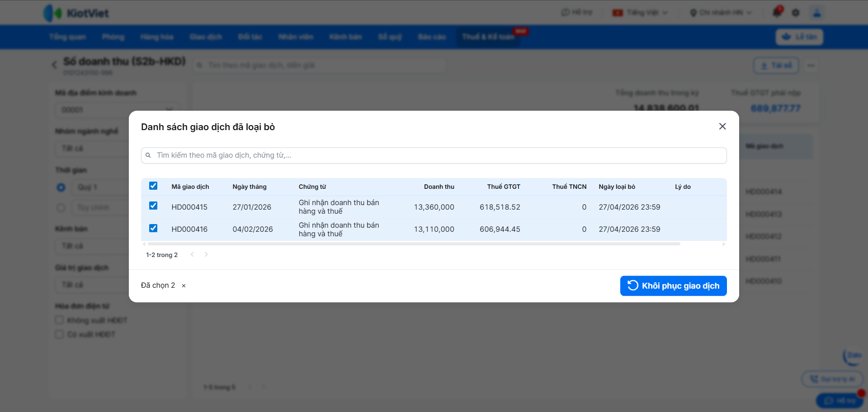Click the 'Gọi trợ lý AI' button

pyautogui.click(x=832, y=379)
